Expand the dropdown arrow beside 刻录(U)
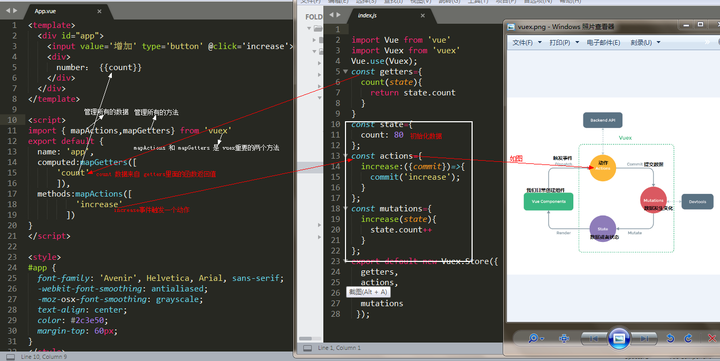Image resolution: width=720 pixels, height=361 pixels. pyautogui.click(x=658, y=42)
